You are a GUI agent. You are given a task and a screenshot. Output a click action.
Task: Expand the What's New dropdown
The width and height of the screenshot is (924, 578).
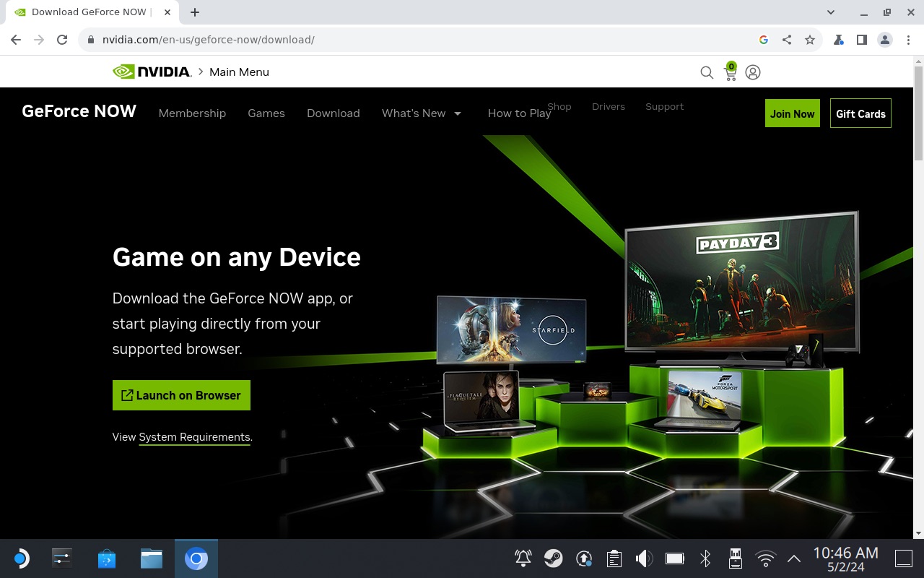coord(422,113)
